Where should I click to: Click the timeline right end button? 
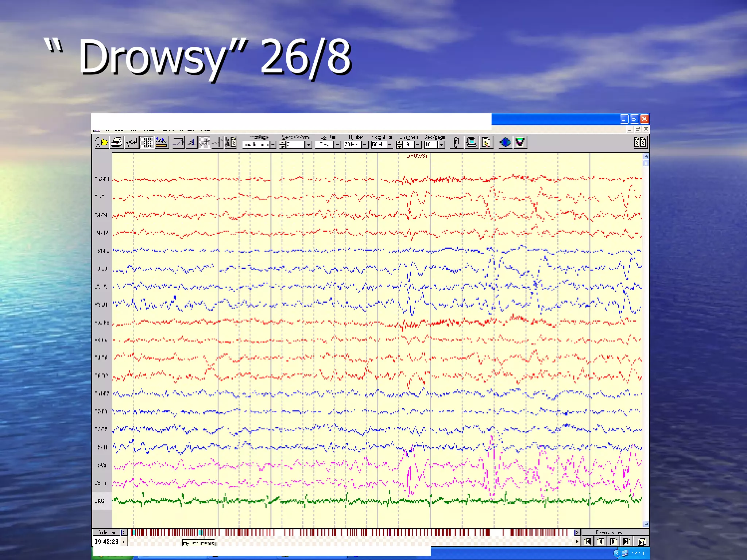pyautogui.click(x=577, y=533)
